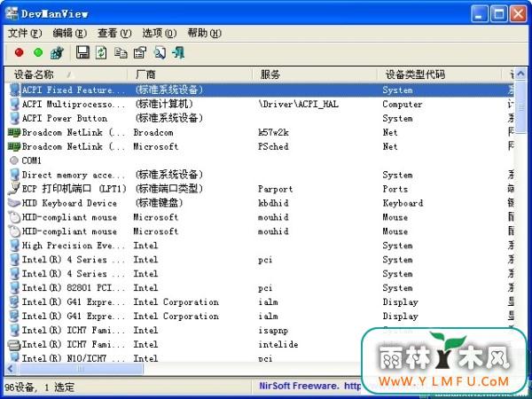Click the monitor icon beside ACPI Power Button
Viewport: 532px width, 399px height.
pyautogui.click(x=14, y=118)
